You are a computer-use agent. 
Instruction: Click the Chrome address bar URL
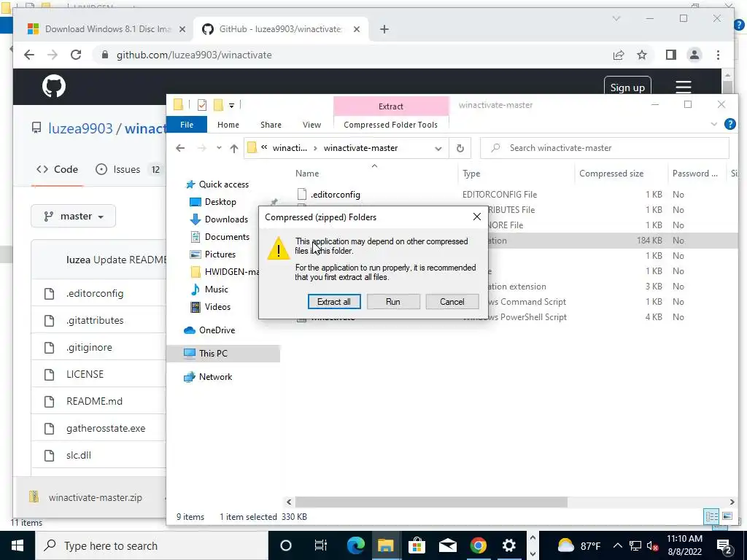(x=194, y=55)
